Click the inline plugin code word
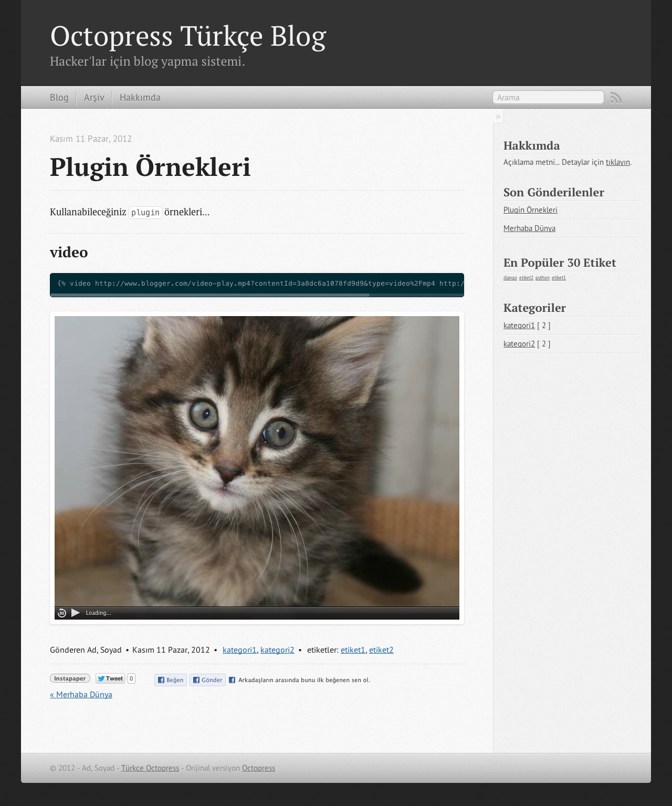Screen dimensions: 672x806 pos(145,212)
